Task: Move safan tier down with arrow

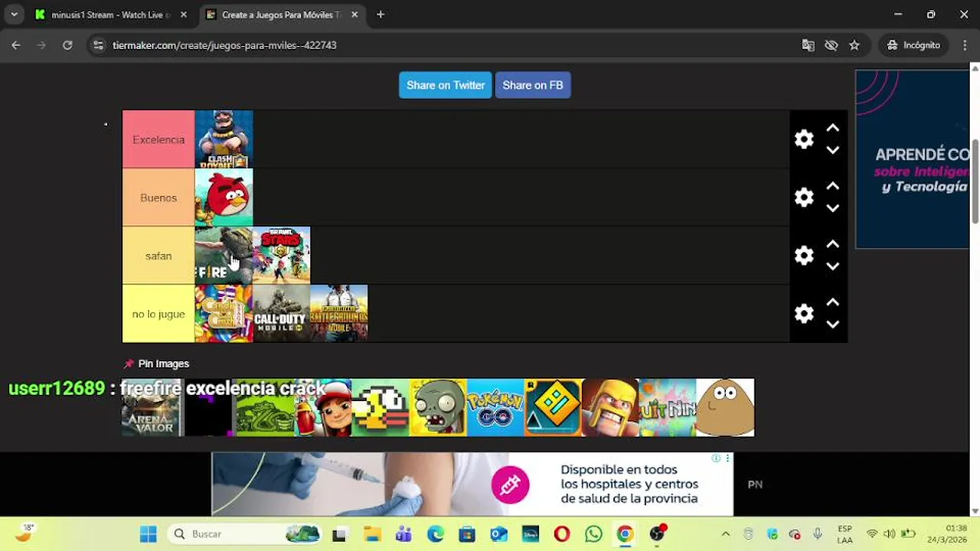Action: pos(833,266)
